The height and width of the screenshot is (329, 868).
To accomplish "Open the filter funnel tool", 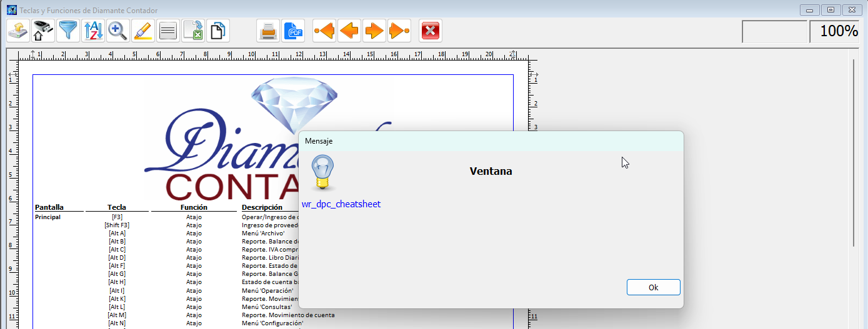I will (x=68, y=30).
